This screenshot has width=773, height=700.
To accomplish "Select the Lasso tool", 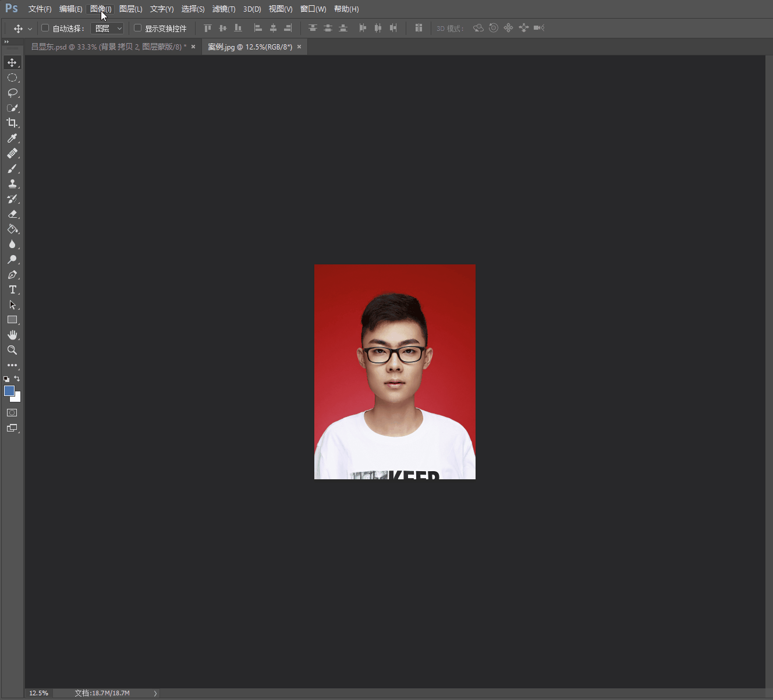I will tap(12, 93).
